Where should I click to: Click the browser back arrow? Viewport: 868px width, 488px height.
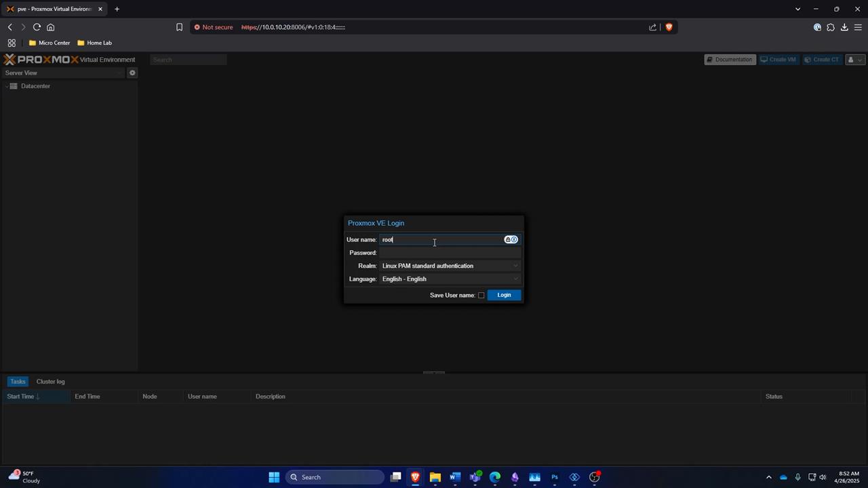click(x=10, y=27)
